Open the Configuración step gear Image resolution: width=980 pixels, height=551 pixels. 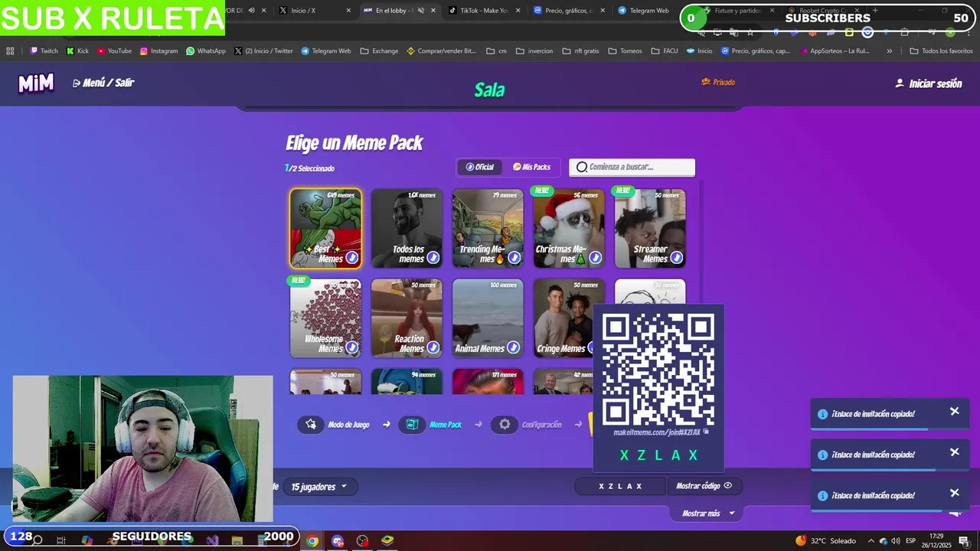point(505,425)
